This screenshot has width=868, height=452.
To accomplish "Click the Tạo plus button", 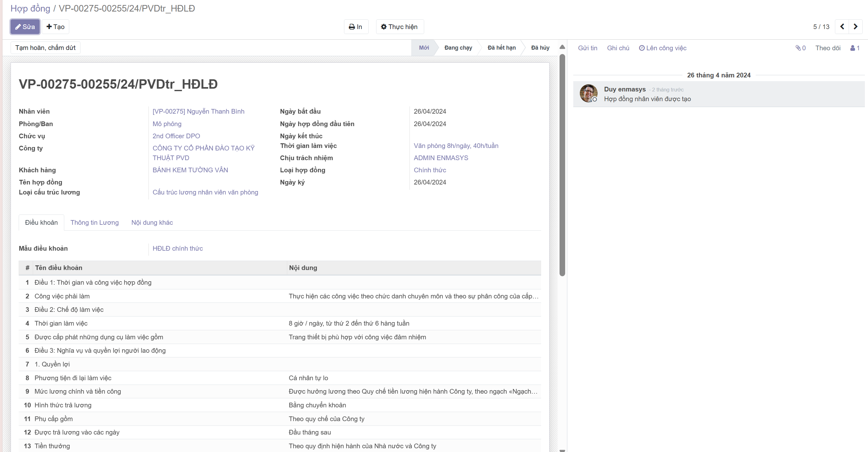I will (x=56, y=27).
